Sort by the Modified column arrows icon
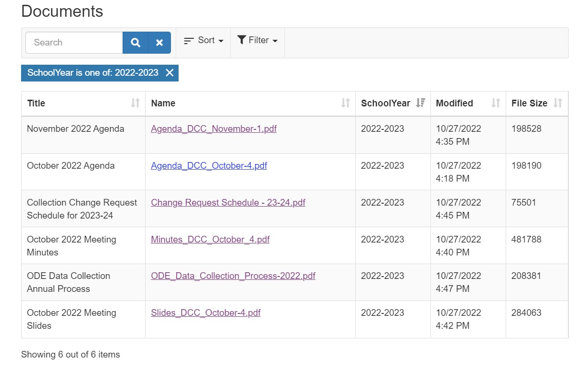 tap(495, 103)
